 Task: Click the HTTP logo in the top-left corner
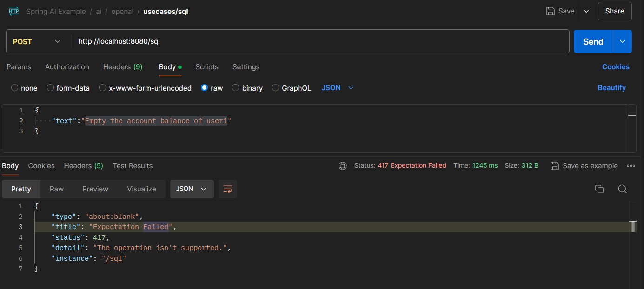tap(13, 10)
